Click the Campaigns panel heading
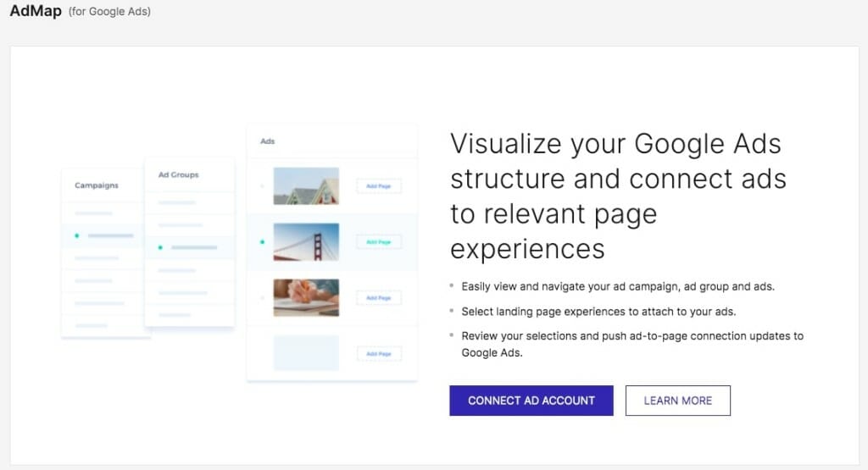 click(97, 185)
